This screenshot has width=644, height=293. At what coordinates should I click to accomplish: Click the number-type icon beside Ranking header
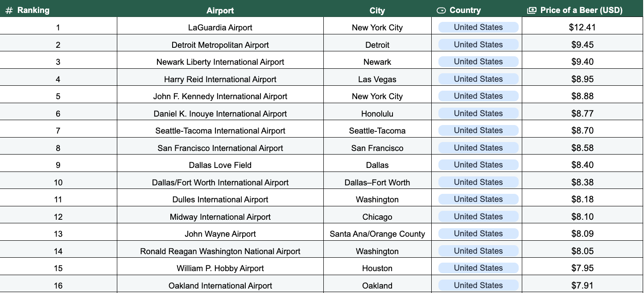[x=9, y=10]
